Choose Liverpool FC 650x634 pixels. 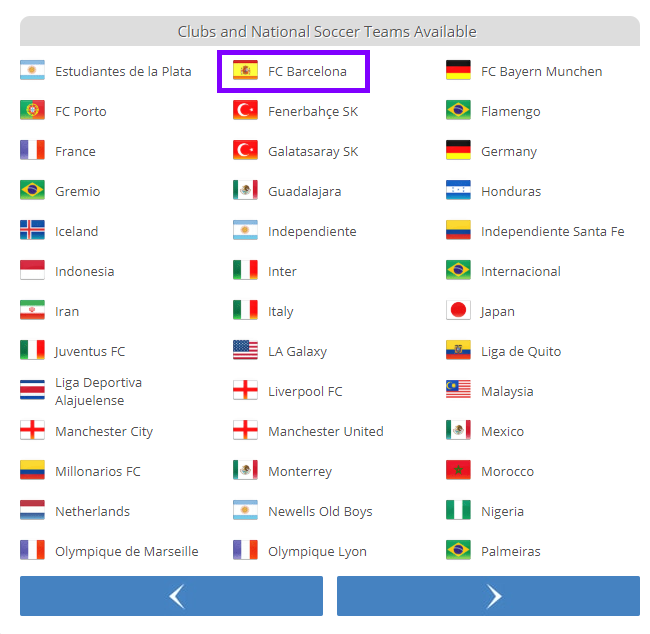click(x=305, y=391)
